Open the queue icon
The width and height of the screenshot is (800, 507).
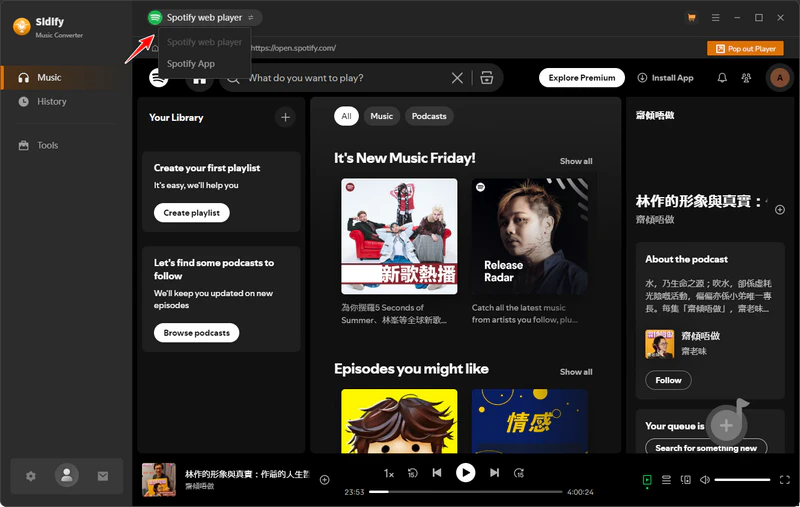[666, 479]
